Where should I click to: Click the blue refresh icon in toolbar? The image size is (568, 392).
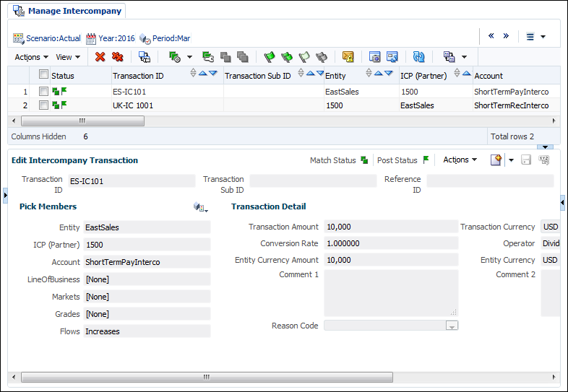pos(419,56)
